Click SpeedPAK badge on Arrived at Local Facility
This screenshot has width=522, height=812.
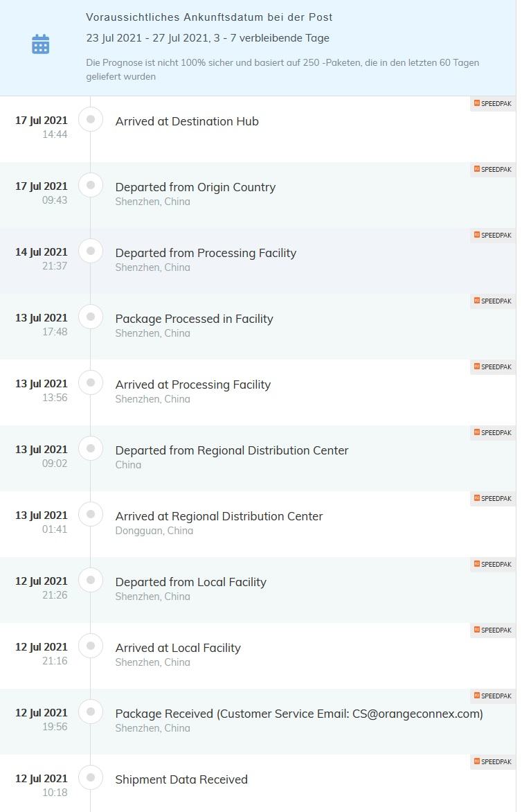click(x=492, y=630)
